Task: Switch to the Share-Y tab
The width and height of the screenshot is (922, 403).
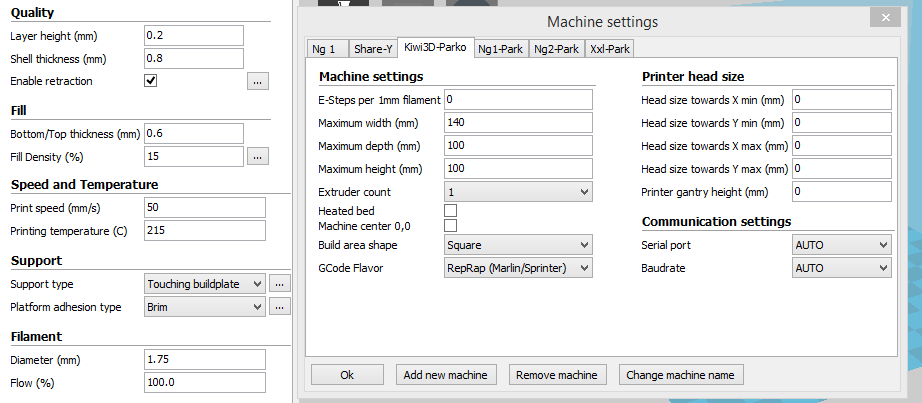Action: (x=372, y=49)
